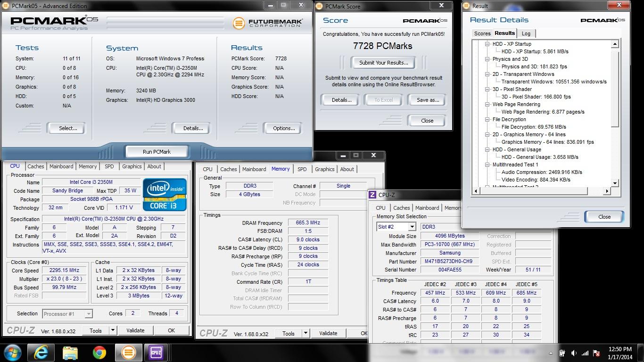Image resolution: width=644 pixels, height=362 pixels.
Task: Collapse the Physics and 3D node
Action: click(487, 59)
